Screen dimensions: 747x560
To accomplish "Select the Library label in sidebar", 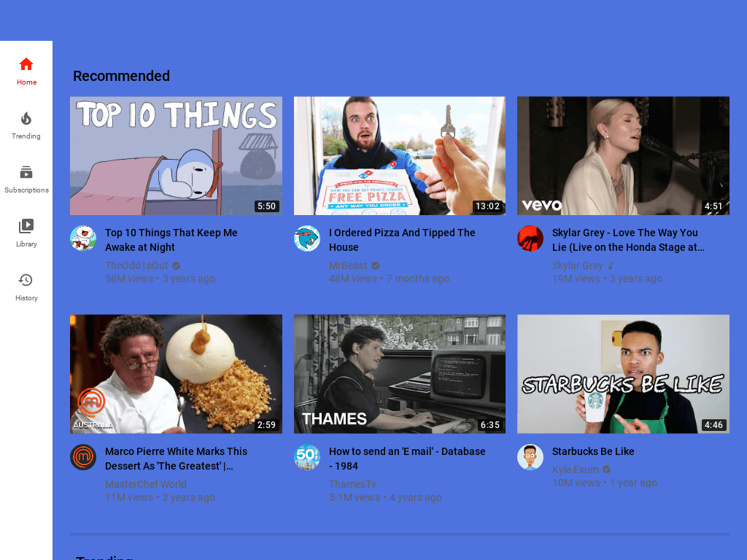I will 27,244.
